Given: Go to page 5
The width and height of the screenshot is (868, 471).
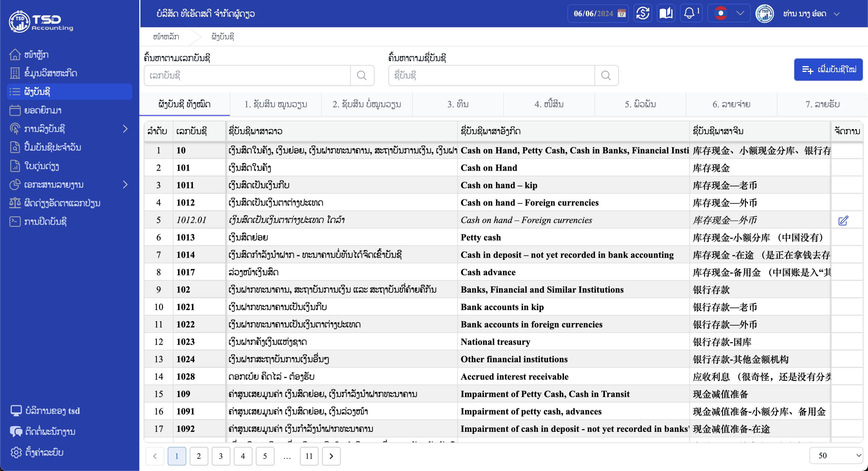Looking at the screenshot, I should point(265,456).
